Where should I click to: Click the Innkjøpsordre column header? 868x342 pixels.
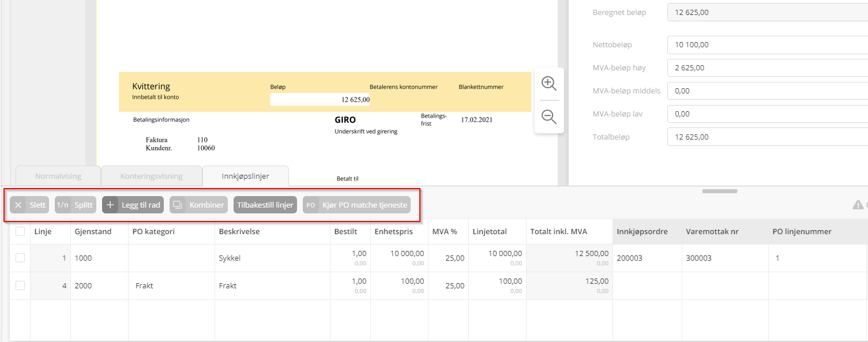click(642, 231)
